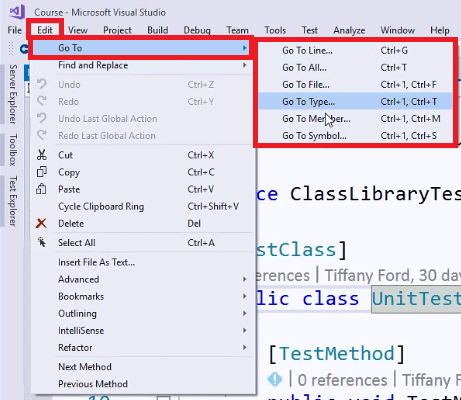This screenshot has width=461, height=400.
Task: Open the Toolbox side tab
Action: 13,150
